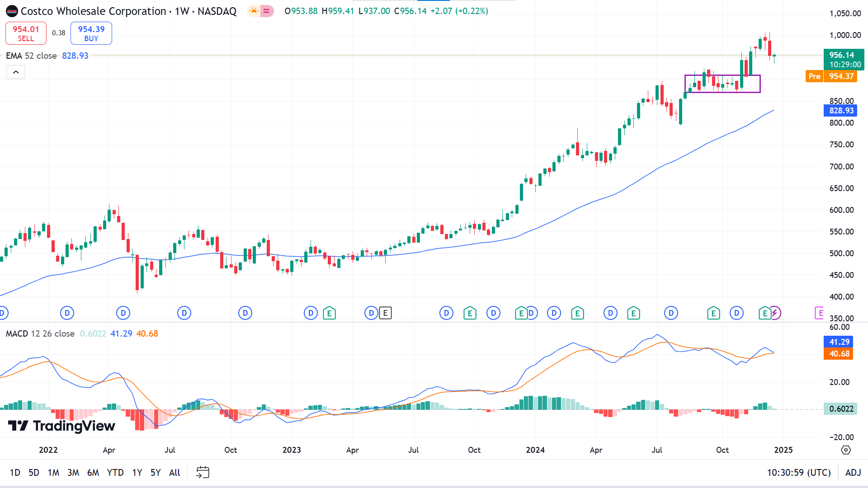Click the black earnings marker near May 2023
This screenshot has width=868, height=488.
pyautogui.click(x=385, y=313)
